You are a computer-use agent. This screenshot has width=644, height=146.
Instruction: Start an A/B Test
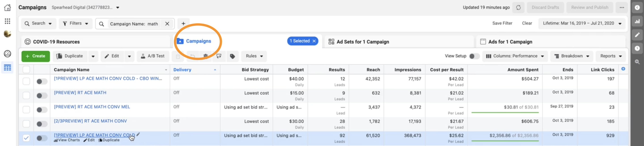[153, 56]
